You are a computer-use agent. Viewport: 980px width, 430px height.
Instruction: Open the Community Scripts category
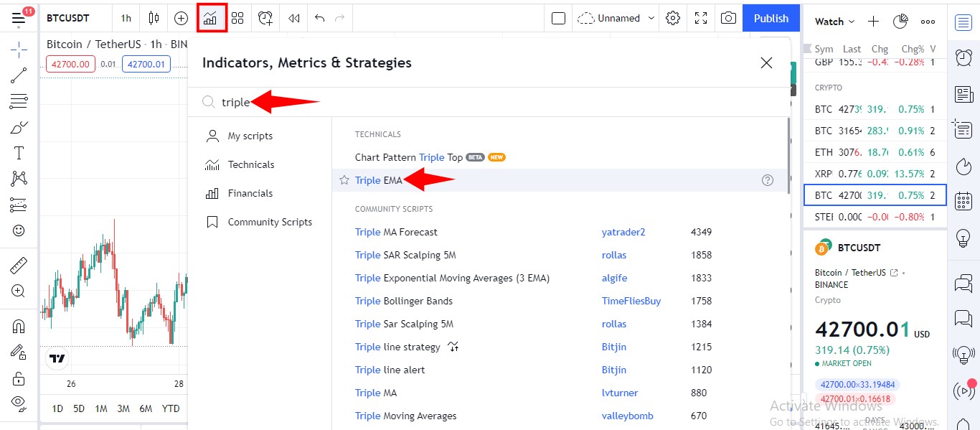click(270, 222)
